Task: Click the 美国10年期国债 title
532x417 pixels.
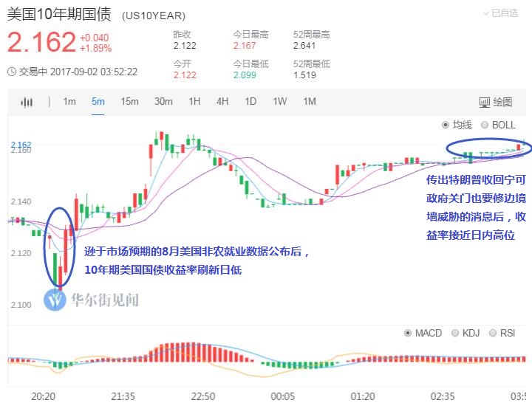Action: click(59, 14)
